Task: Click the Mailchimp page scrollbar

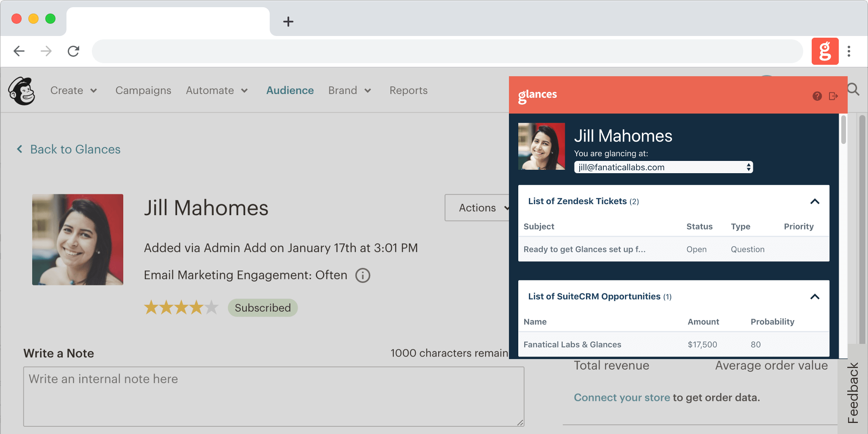Action: point(862,229)
